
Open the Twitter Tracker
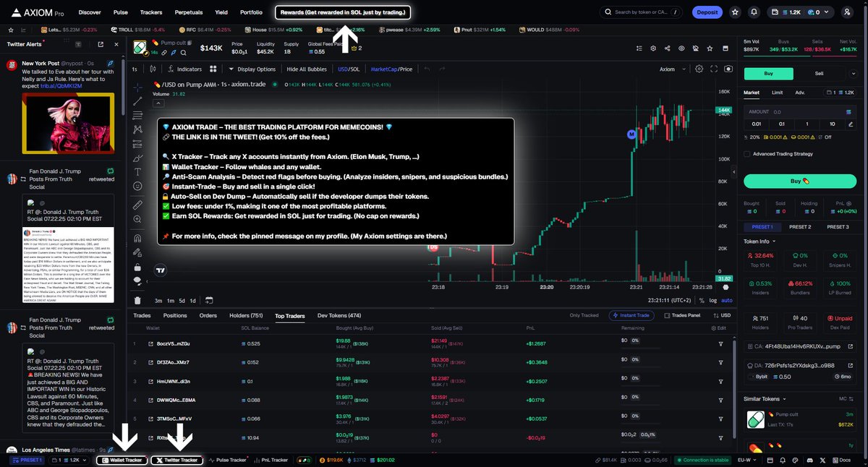(x=176, y=460)
